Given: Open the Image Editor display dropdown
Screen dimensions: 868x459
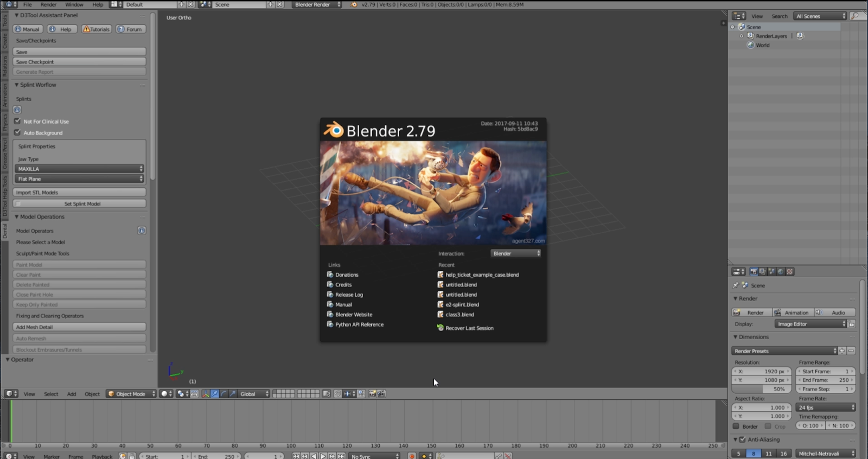Looking at the screenshot, I should coord(810,324).
